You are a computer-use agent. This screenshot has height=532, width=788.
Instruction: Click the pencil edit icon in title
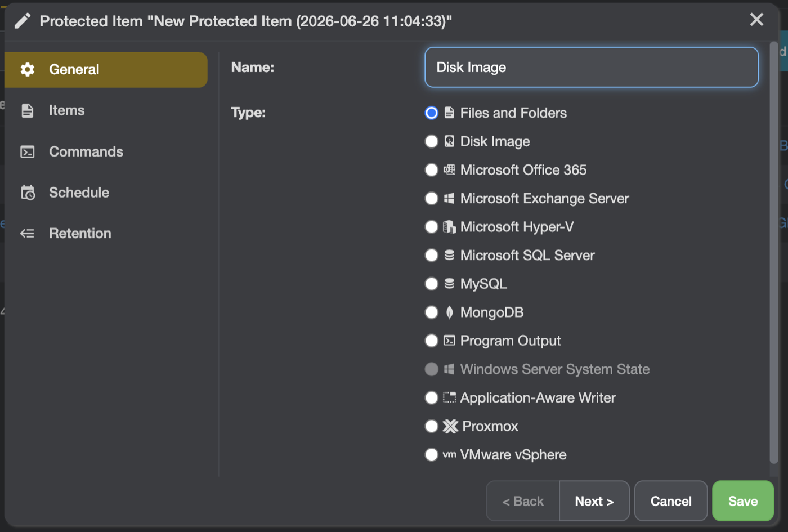[x=23, y=21]
